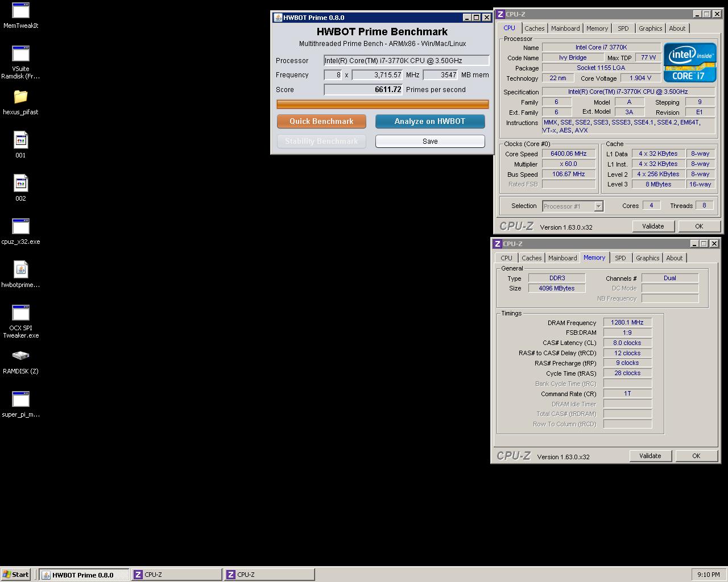The image size is (728, 582).
Task: Click the Start button on the taskbar
Action: [16, 575]
